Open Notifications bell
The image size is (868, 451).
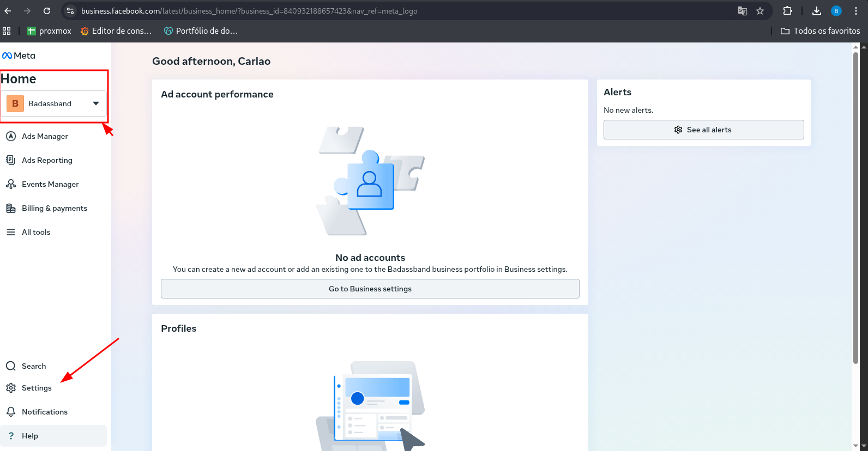point(11,412)
